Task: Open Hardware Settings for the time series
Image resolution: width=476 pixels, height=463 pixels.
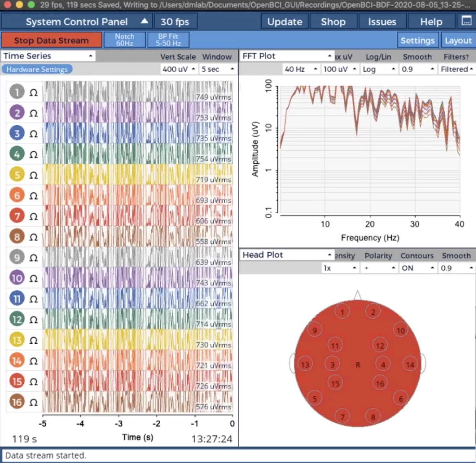Action: pos(37,69)
